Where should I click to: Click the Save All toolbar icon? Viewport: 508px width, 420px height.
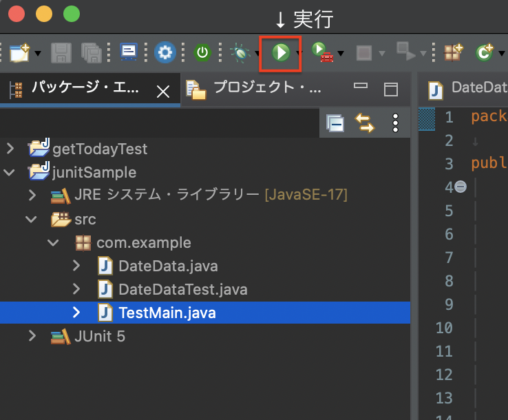[92, 52]
